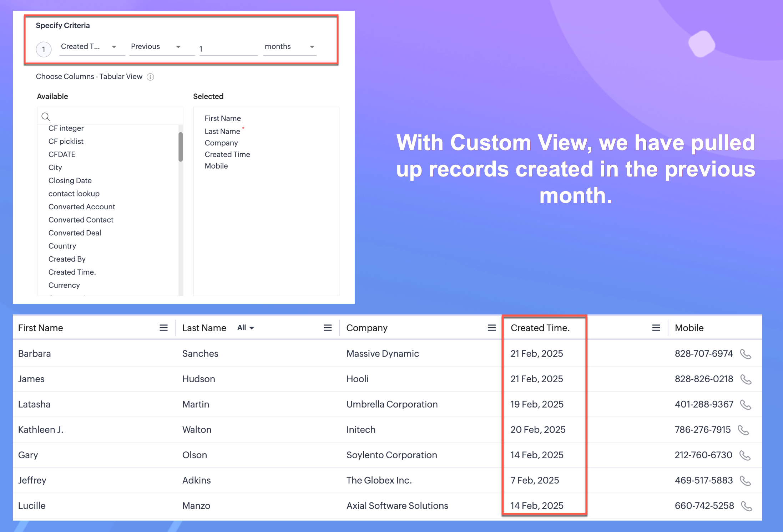Open the Previous condition dropdown
The width and height of the screenshot is (783, 532).
pos(178,47)
